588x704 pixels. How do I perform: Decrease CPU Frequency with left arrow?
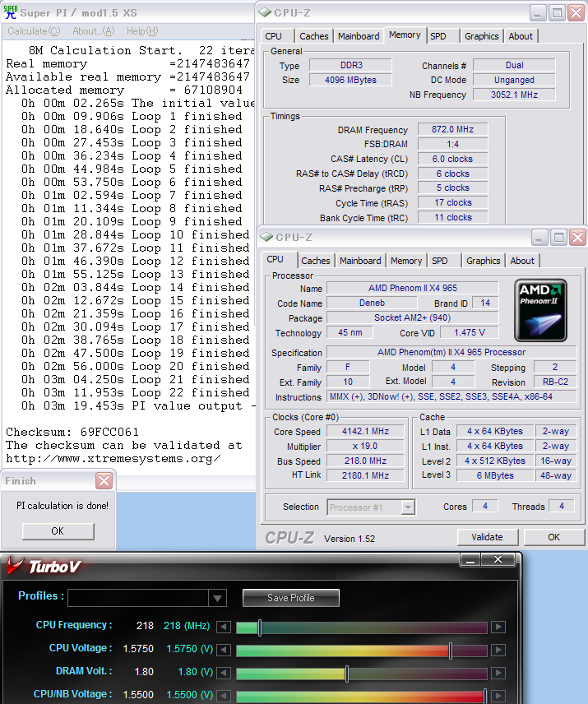point(224,627)
